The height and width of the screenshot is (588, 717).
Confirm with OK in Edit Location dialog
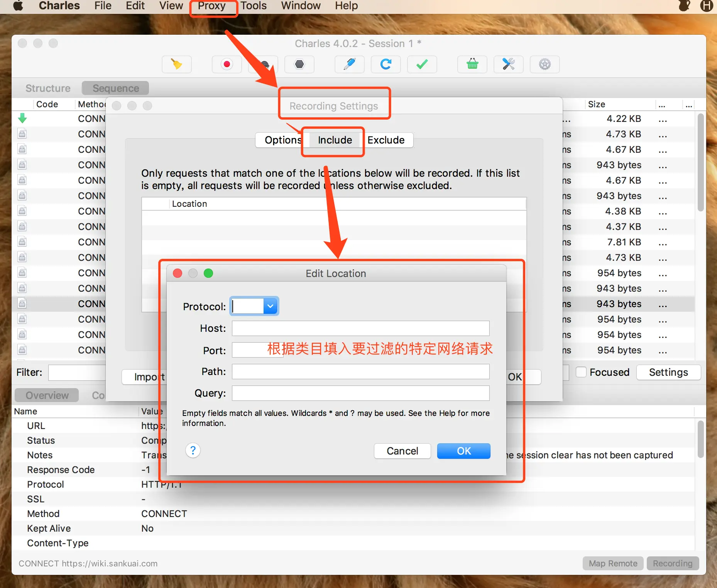tap(464, 451)
